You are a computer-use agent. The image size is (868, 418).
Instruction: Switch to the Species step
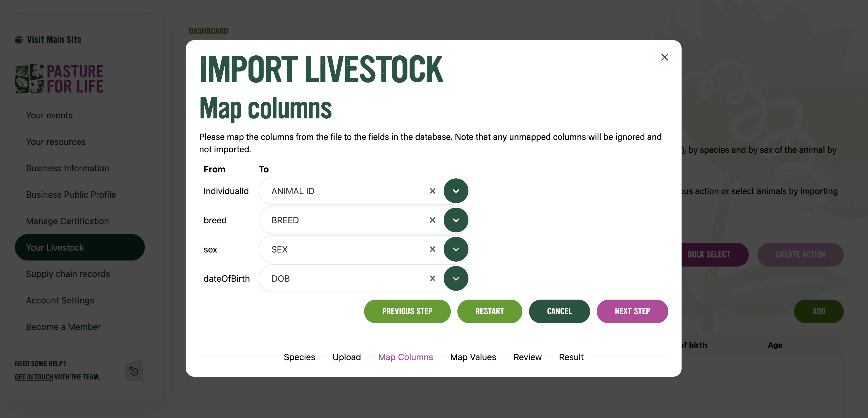point(299,357)
